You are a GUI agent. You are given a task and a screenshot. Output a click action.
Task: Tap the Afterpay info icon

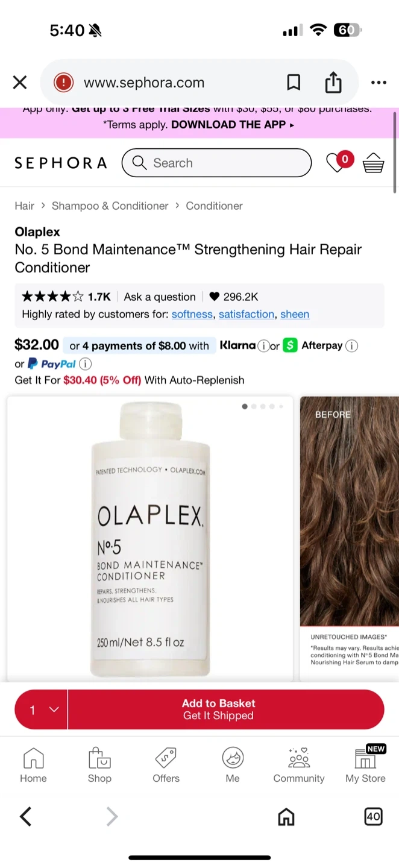click(x=352, y=346)
